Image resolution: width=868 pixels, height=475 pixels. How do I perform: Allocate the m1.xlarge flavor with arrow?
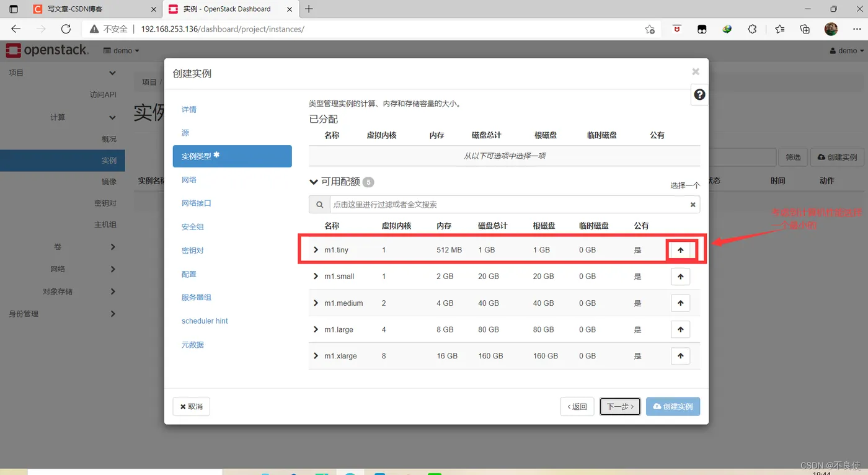(680, 356)
